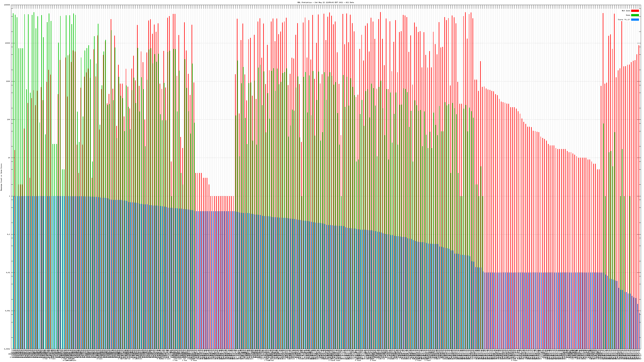Click the 10 y-axis tick label
Viewport: 644px width, 362px height.
coord(9,158)
